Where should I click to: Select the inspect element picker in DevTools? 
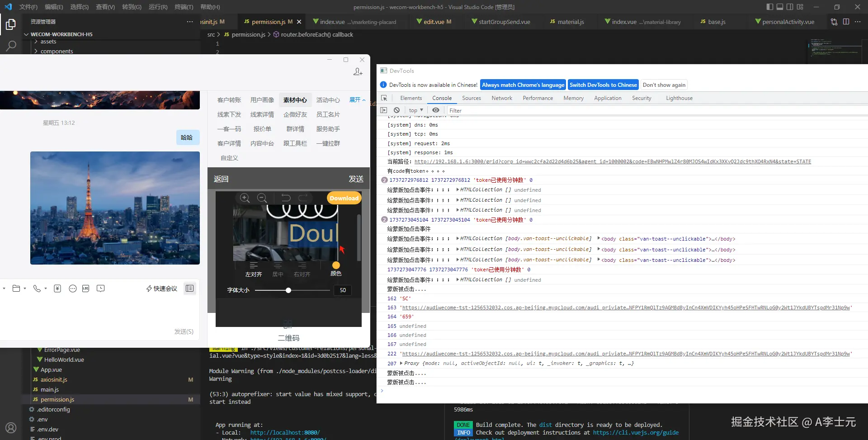tap(384, 98)
